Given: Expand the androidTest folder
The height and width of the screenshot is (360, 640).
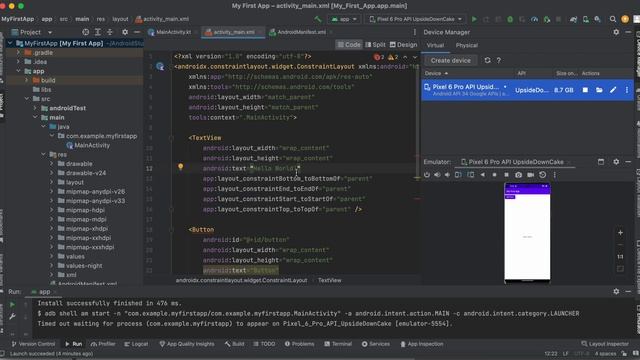Looking at the screenshot, I should [35, 108].
